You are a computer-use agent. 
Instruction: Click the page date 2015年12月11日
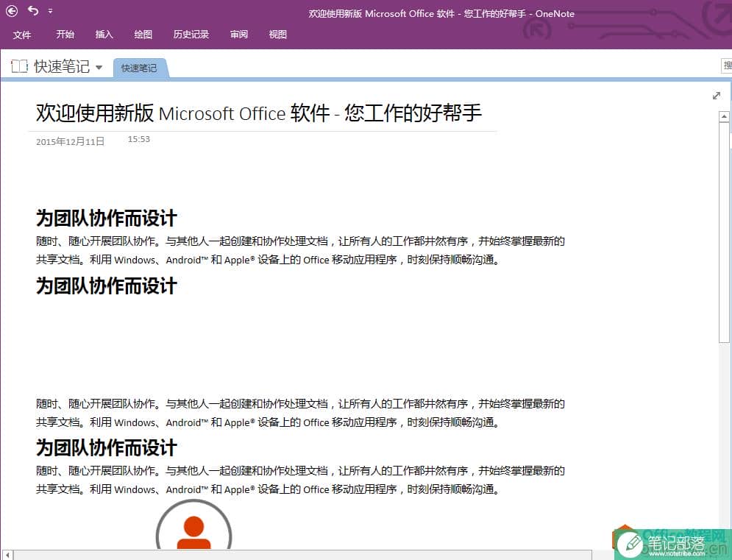[x=70, y=141]
